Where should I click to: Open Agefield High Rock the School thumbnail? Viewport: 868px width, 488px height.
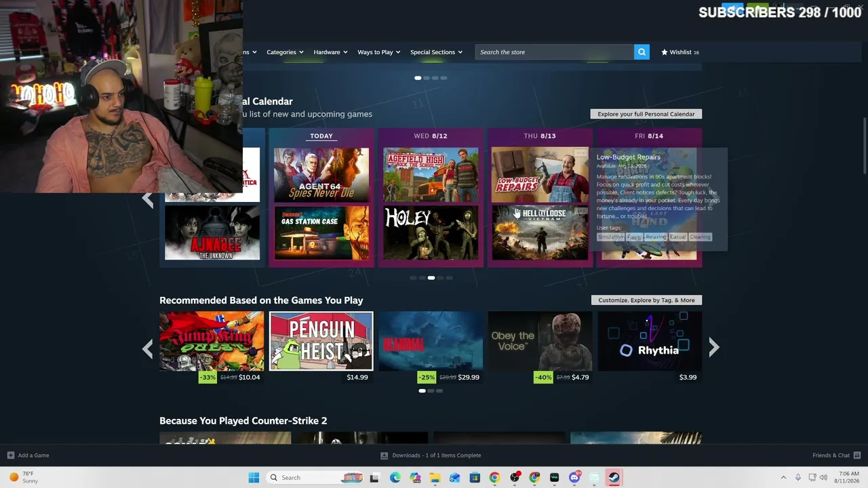tap(431, 174)
